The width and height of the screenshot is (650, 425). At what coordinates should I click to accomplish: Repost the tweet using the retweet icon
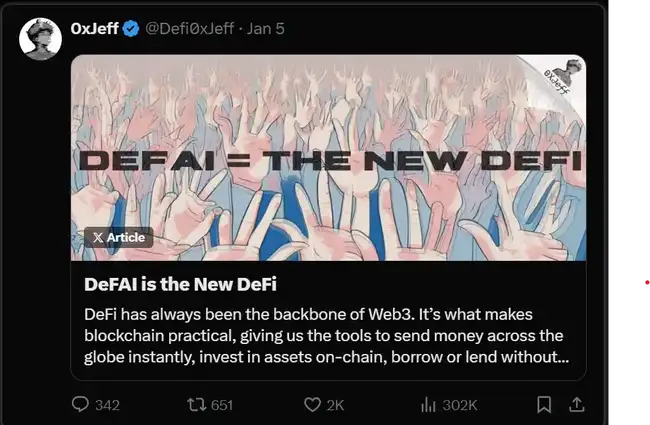click(x=197, y=404)
